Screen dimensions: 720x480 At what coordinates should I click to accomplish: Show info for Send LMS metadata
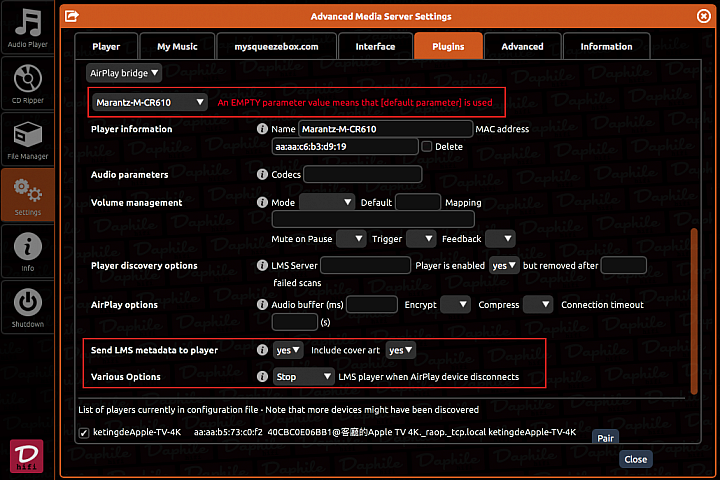click(262, 350)
